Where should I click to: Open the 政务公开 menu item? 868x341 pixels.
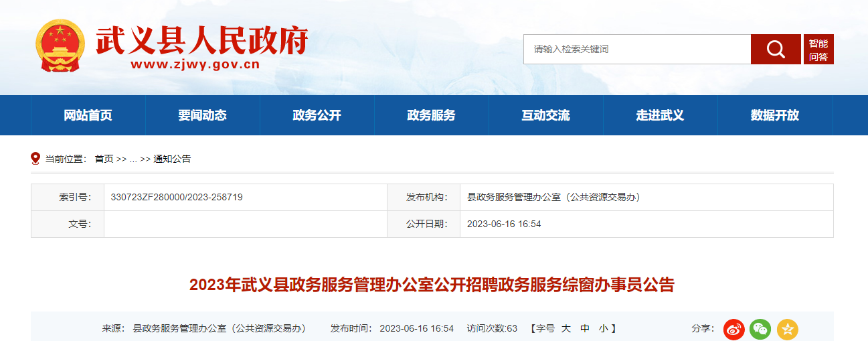tap(317, 115)
